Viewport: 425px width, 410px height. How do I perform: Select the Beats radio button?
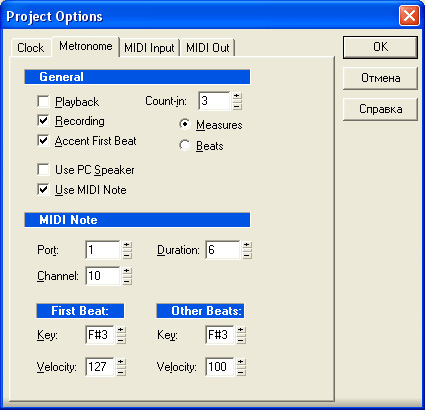(185, 145)
